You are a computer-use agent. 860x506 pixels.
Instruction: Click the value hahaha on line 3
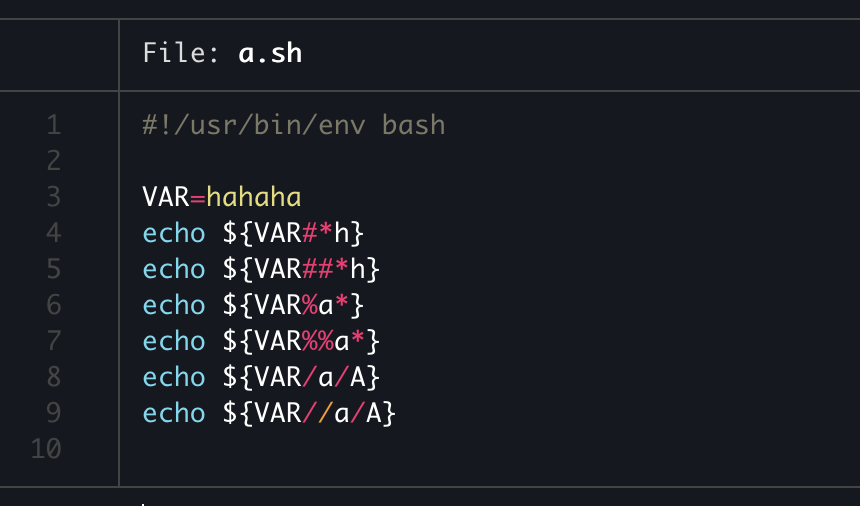tap(253, 197)
